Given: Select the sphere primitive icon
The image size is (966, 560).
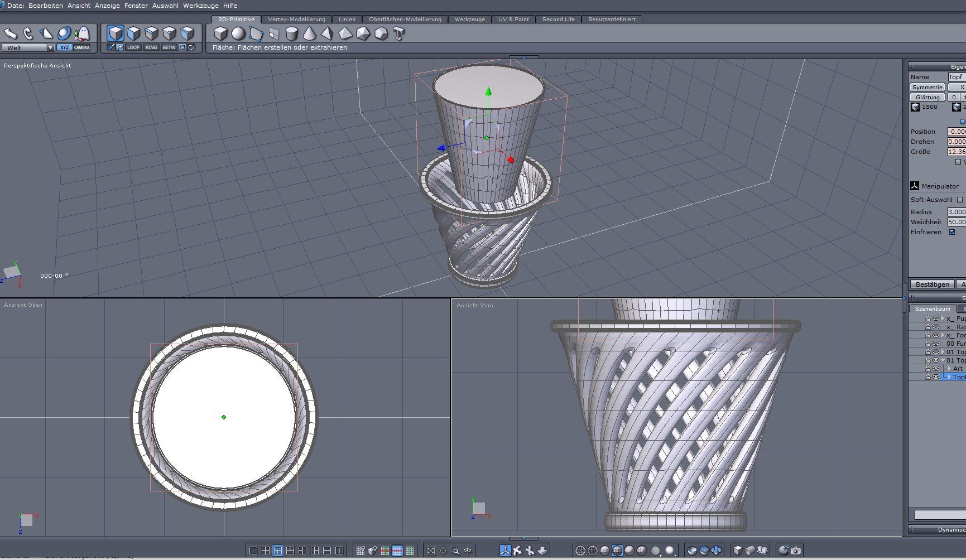Looking at the screenshot, I should click(x=238, y=34).
